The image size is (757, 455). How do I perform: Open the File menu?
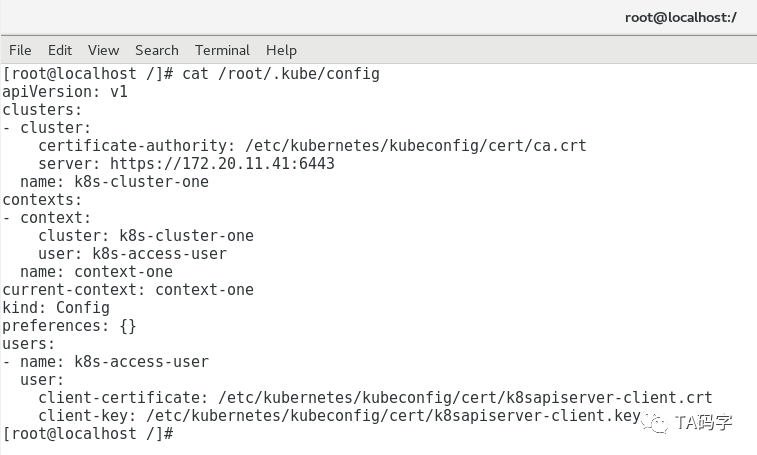(20, 50)
